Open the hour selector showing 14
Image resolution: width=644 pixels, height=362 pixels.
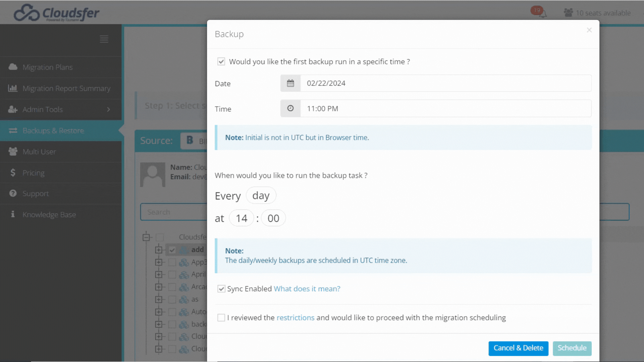241,218
